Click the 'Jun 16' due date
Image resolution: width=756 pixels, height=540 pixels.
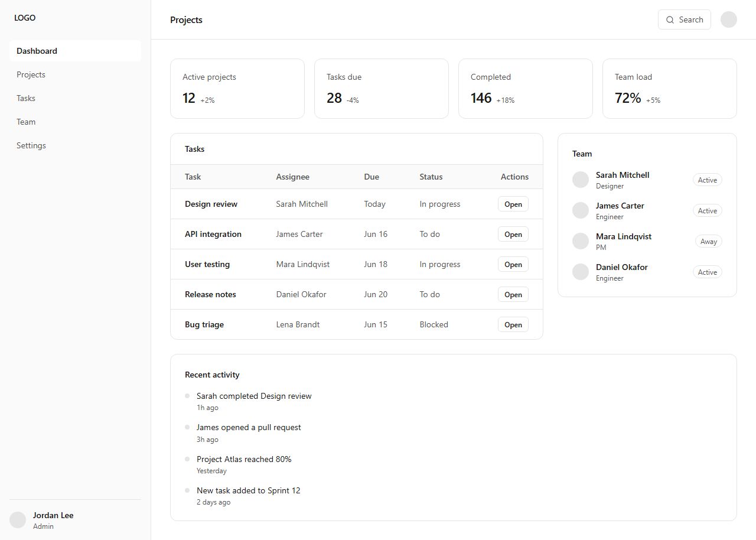point(376,234)
